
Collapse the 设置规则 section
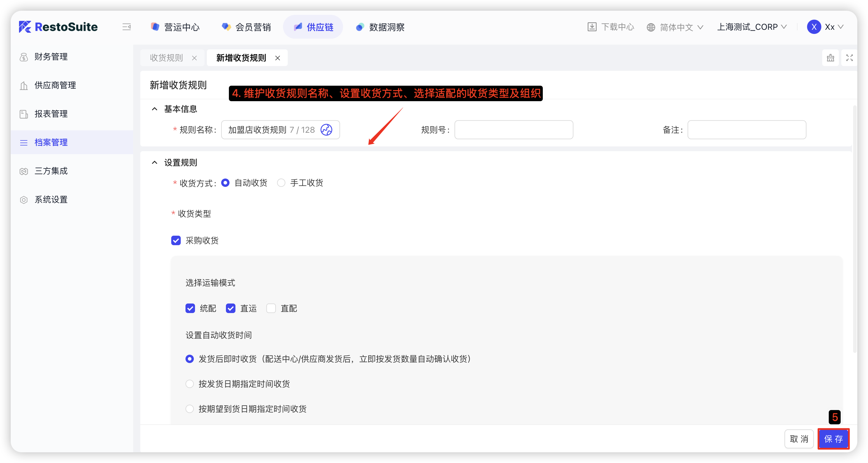155,162
